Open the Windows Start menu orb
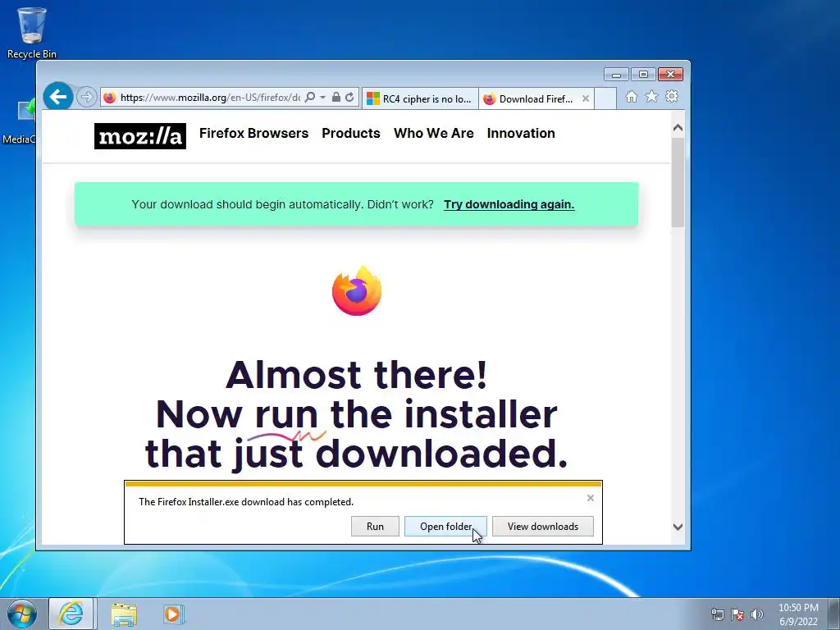 coord(22,614)
